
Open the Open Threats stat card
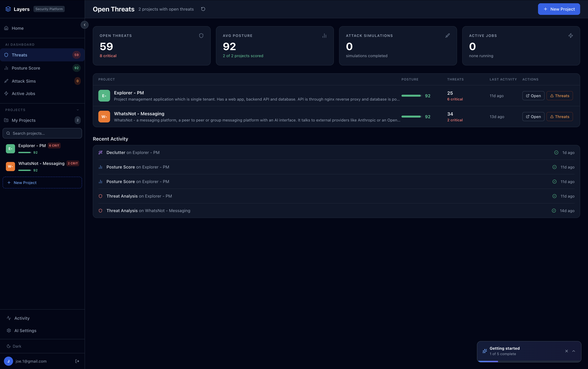click(152, 46)
